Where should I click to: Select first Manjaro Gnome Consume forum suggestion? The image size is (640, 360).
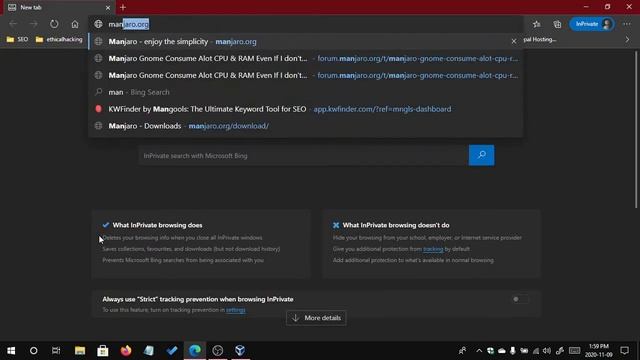(x=305, y=58)
